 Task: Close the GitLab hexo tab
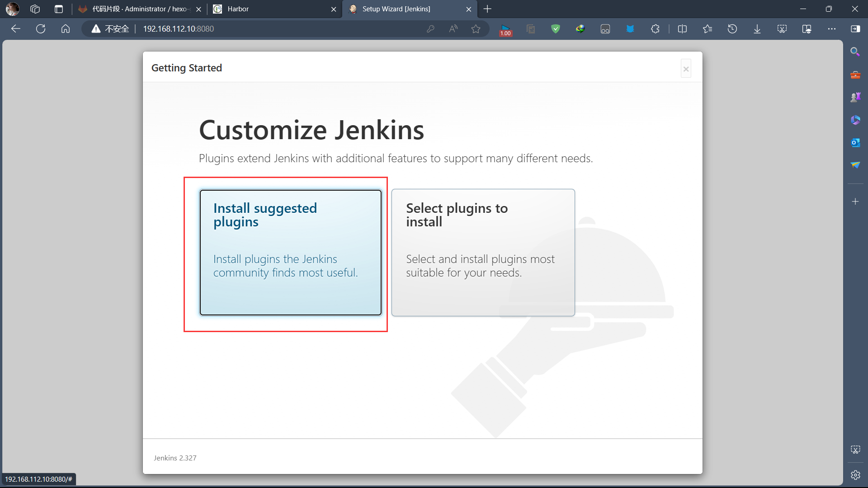click(x=198, y=9)
